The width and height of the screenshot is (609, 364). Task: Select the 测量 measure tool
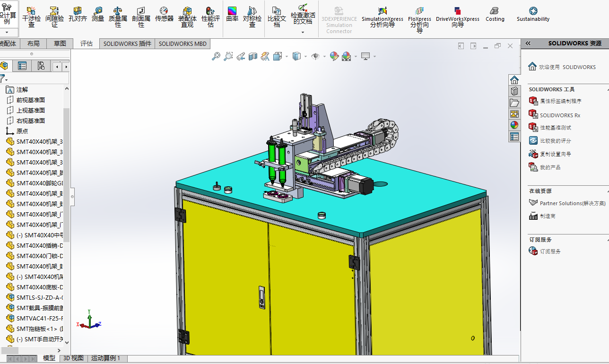tap(98, 15)
